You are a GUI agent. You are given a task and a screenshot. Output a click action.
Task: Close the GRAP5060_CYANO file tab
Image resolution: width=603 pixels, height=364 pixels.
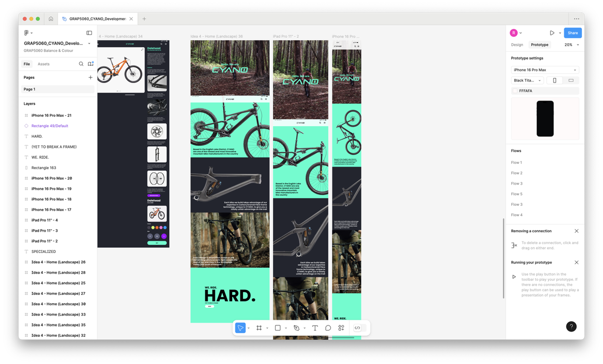(131, 19)
